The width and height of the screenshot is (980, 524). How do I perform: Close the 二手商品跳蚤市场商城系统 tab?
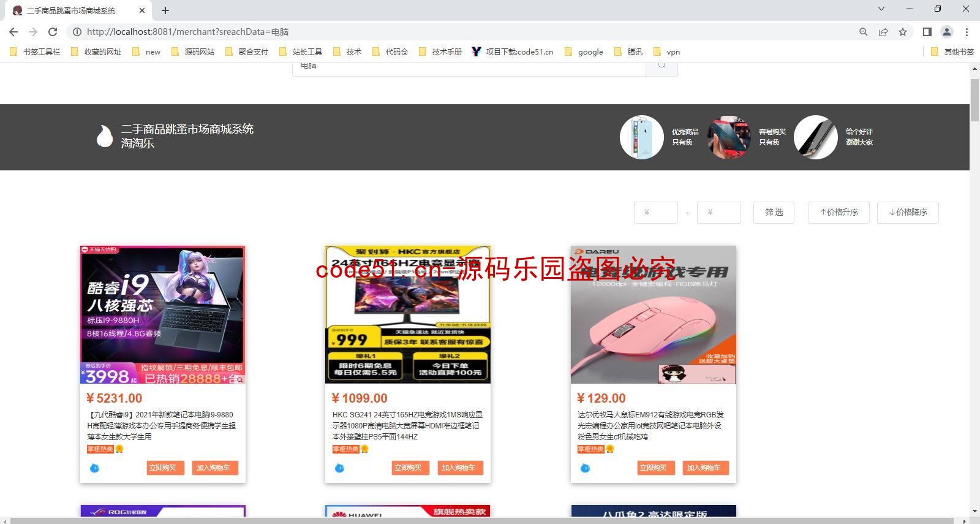point(142,10)
